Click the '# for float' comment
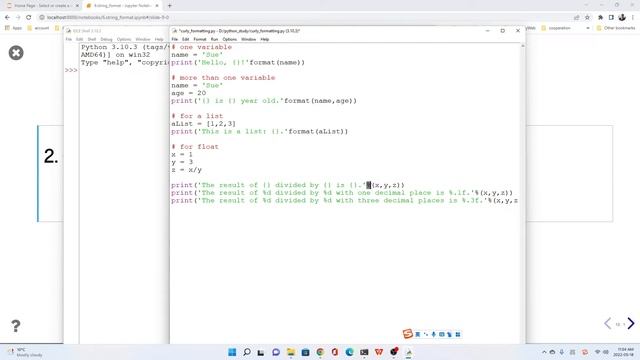Image resolution: width=640 pixels, height=360 pixels. tap(195, 147)
